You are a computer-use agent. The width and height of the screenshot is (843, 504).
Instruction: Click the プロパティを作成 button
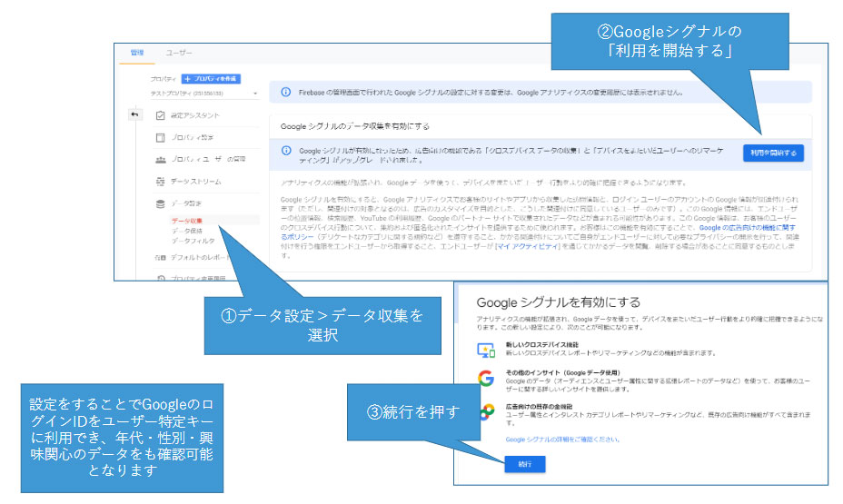point(211,79)
